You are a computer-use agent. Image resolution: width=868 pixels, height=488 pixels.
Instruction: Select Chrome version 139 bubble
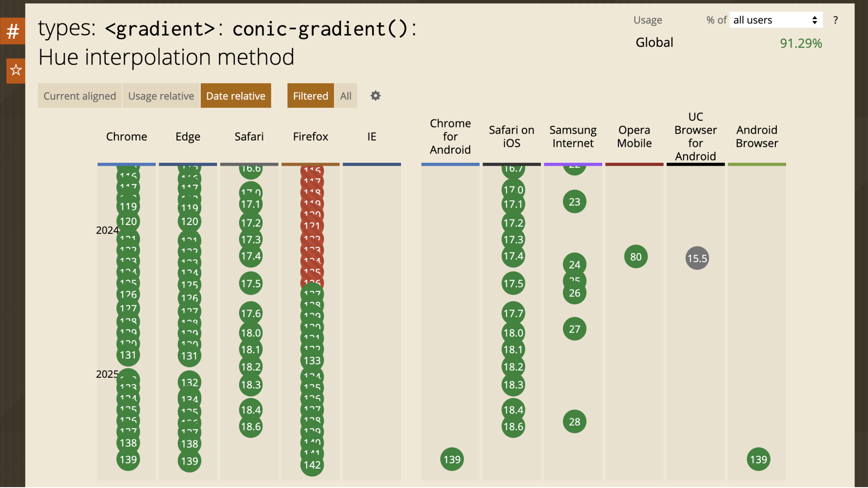tap(128, 460)
